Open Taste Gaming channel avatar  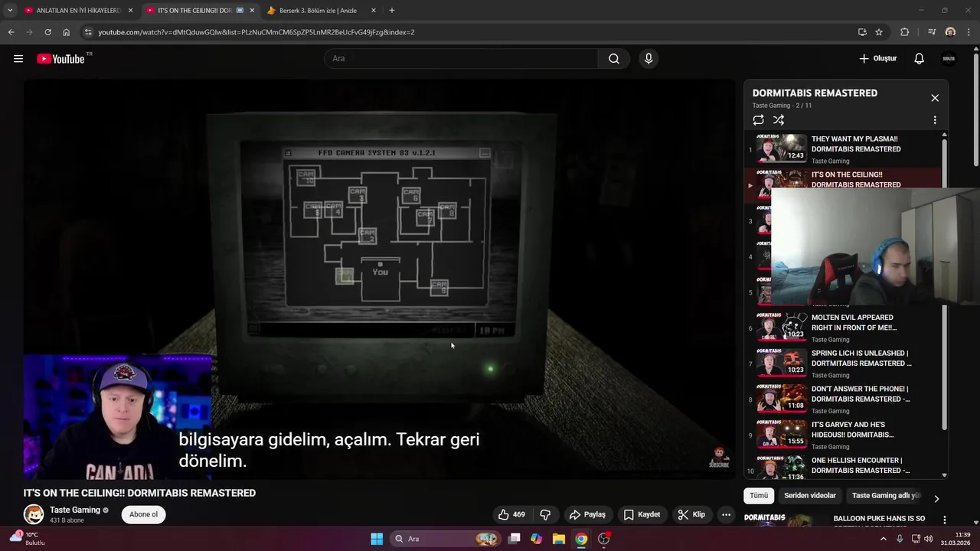34,514
